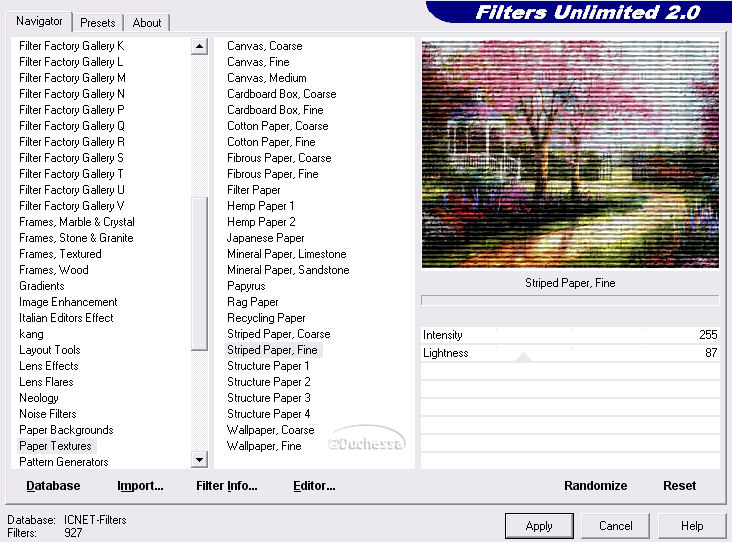Viewport: 732px width, 542px height.
Task: Choose the Papyrus filter
Action: [x=246, y=286]
